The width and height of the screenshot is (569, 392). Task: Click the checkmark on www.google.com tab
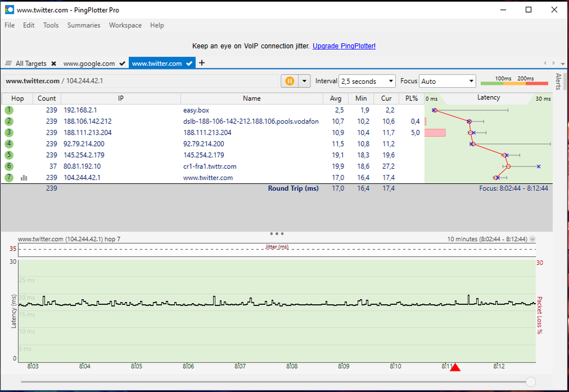coord(122,63)
